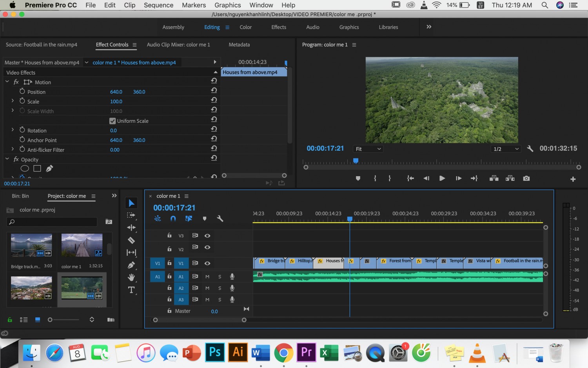Toggle track lock on V2
Screen dimensions: 588x368
pos(169,249)
